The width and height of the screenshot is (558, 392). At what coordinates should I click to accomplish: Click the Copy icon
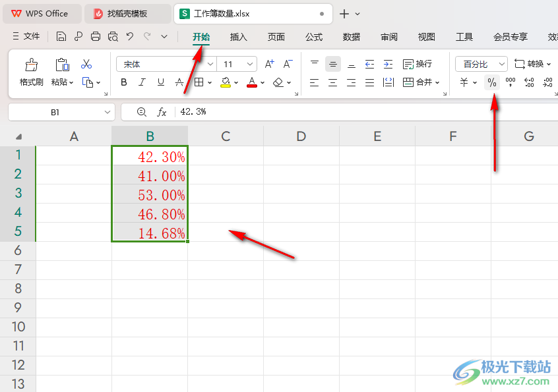pos(88,82)
